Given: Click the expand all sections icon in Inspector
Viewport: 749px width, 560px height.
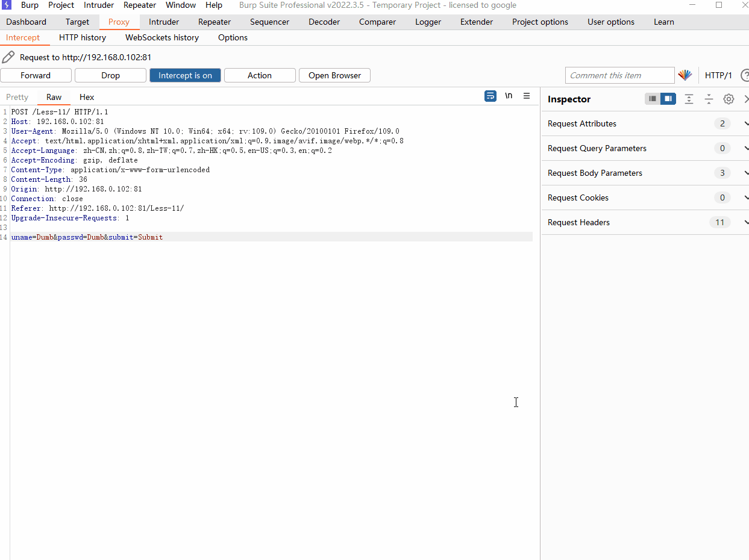Looking at the screenshot, I should coord(689,99).
